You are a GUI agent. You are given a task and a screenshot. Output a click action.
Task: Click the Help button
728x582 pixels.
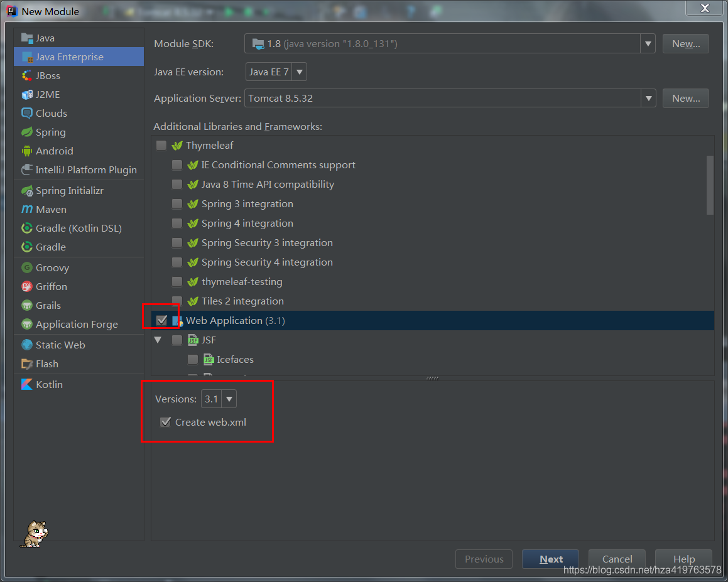click(x=683, y=559)
